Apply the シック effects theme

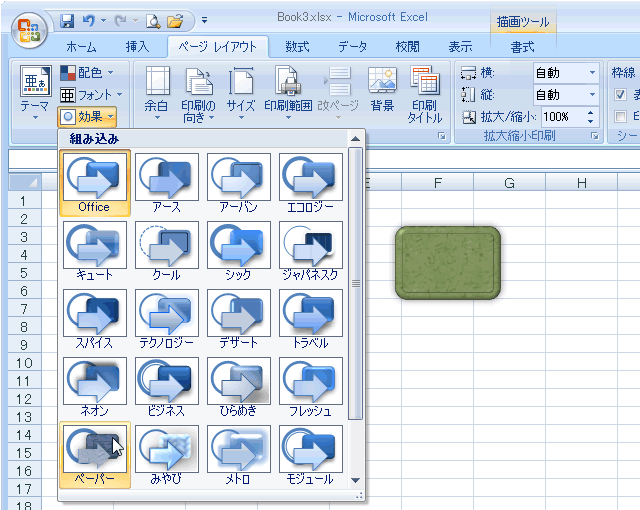coord(239,251)
